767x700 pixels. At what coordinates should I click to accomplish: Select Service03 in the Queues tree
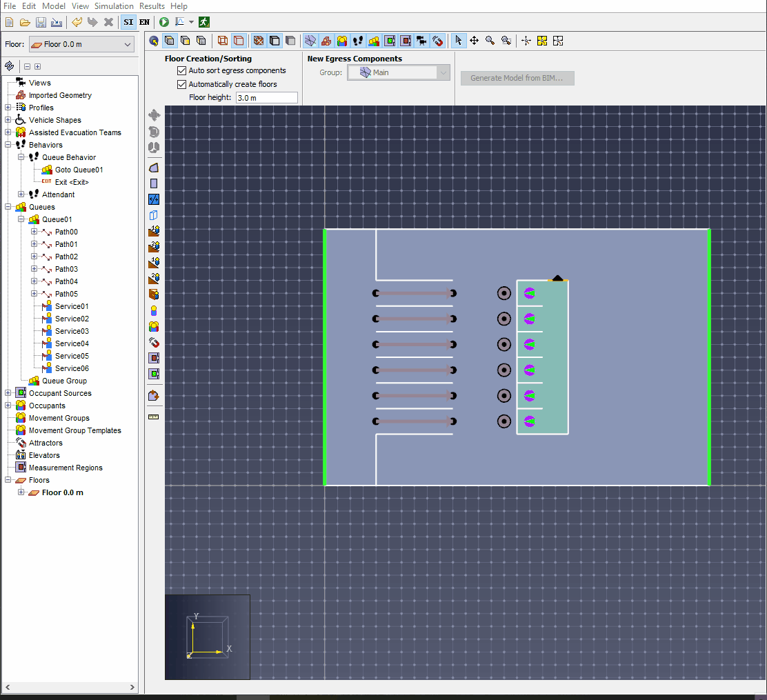(x=72, y=331)
